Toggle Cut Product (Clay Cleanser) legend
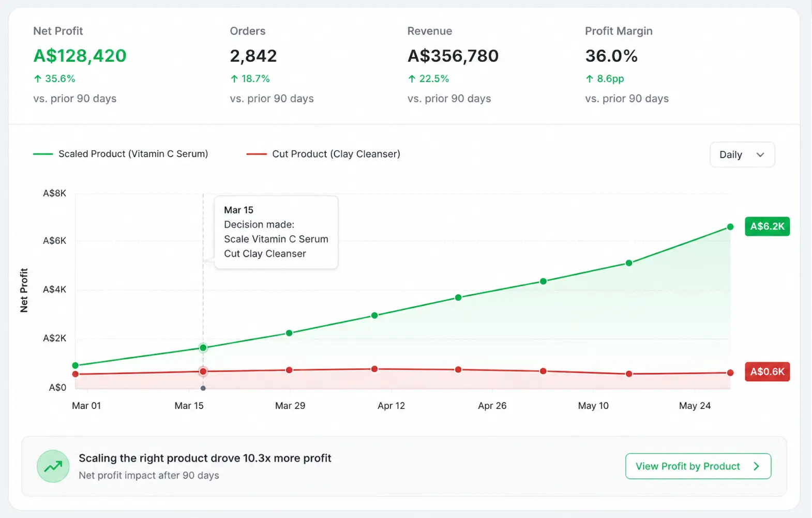 (323, 154)
